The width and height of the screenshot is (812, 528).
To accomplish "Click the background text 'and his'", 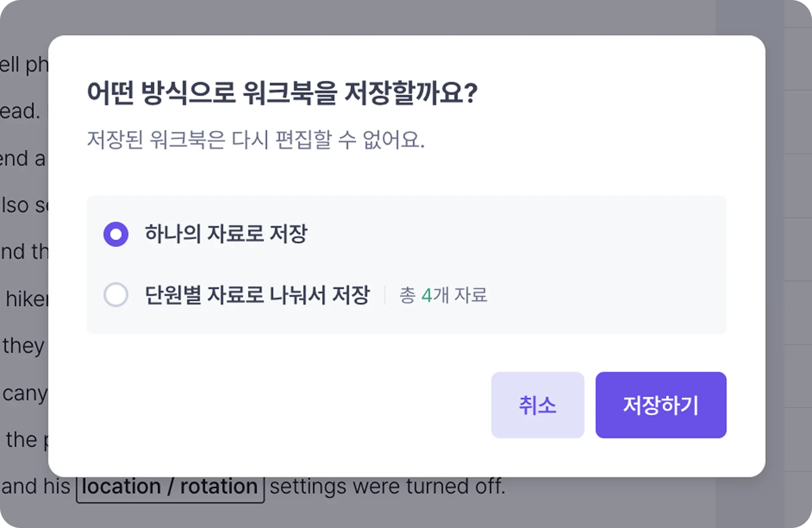I will point(36,487).
